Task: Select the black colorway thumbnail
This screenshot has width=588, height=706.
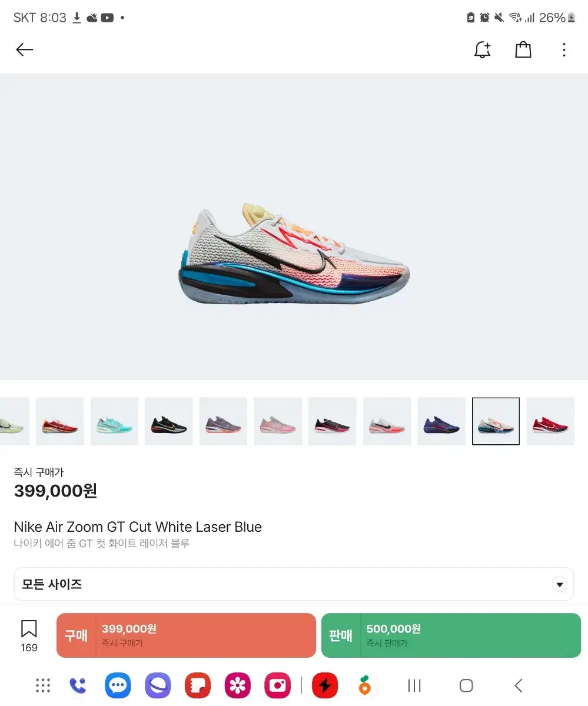Action: tap(169, 421)
